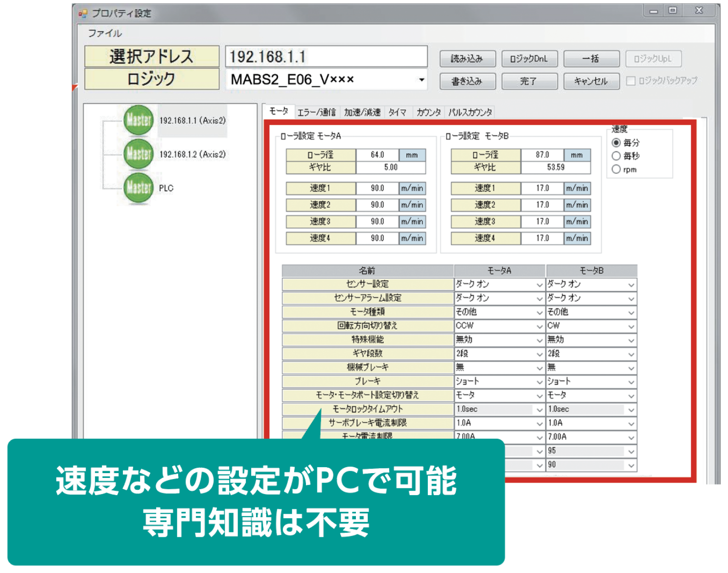Select 毎分 speed radio button

pos(616,143)
